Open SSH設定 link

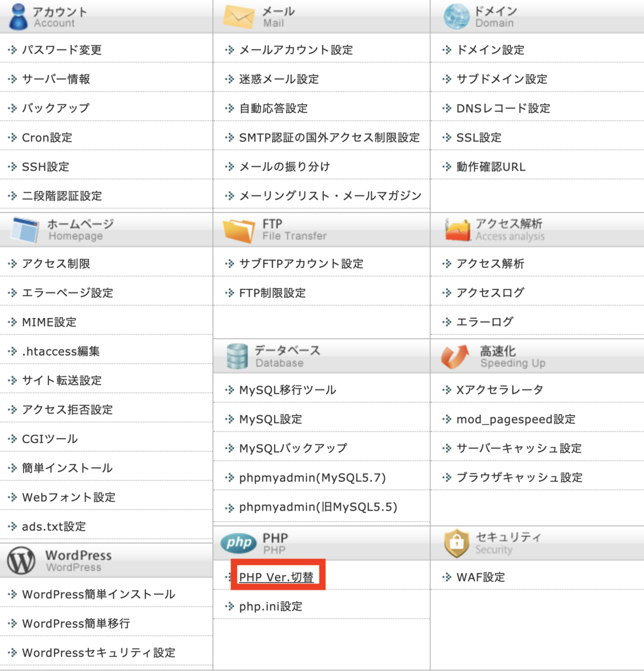(45, 167)
